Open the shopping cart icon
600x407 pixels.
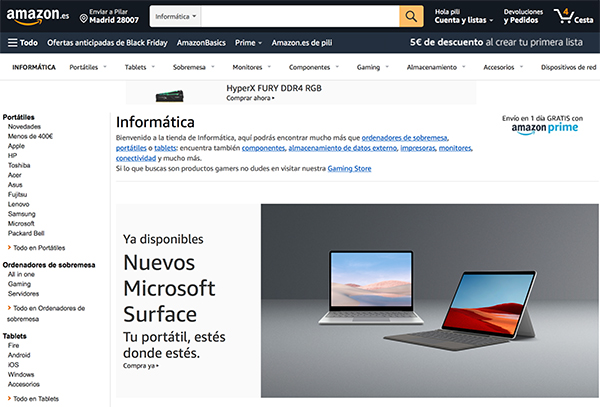tap(564, 16)
